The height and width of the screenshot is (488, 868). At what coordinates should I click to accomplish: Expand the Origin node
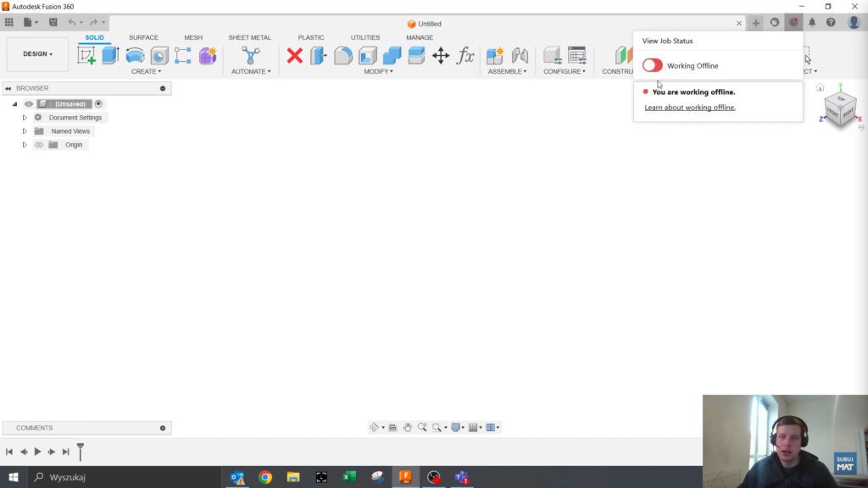tap(25, 145)
